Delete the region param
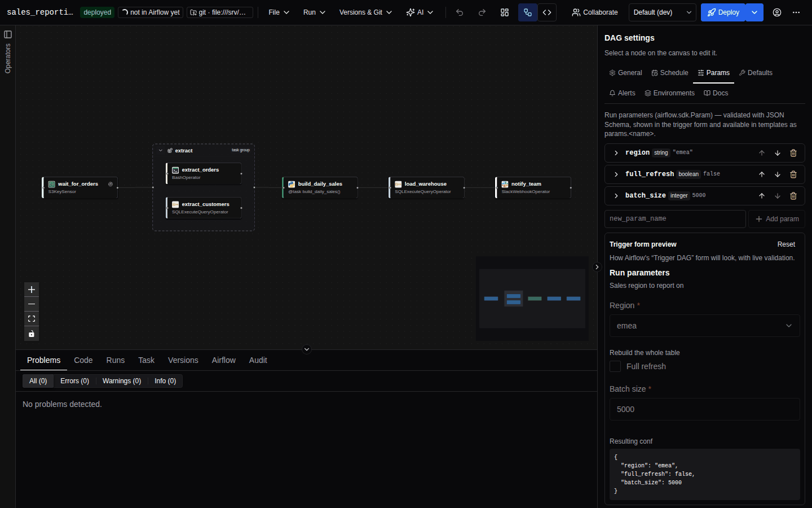This screenshot has height=508, width=812. coord(793,153)
